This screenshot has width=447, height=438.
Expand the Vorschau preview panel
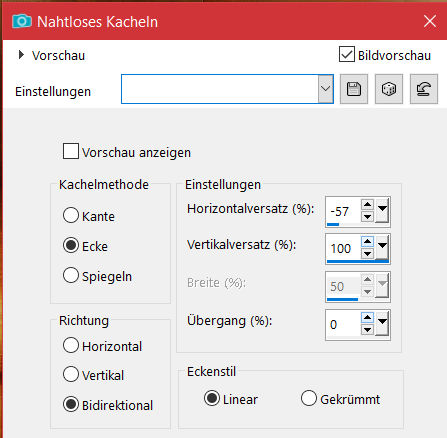(x=21, y=55)
